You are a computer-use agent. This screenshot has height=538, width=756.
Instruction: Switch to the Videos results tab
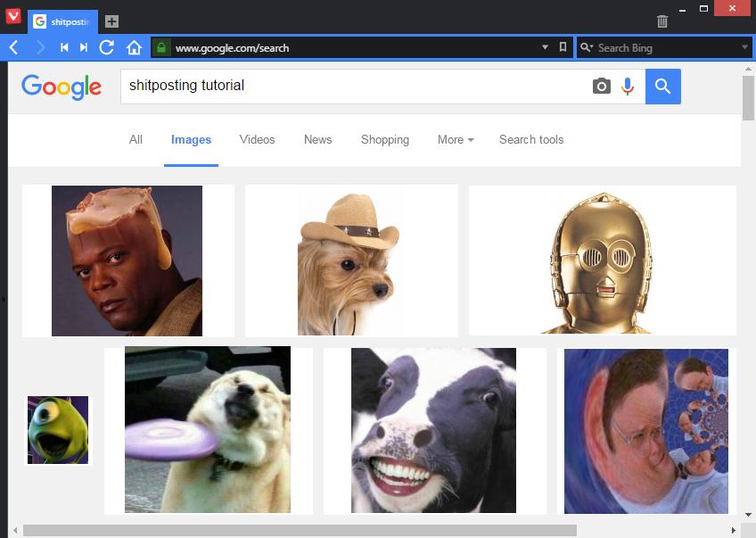tap(257, 140)
